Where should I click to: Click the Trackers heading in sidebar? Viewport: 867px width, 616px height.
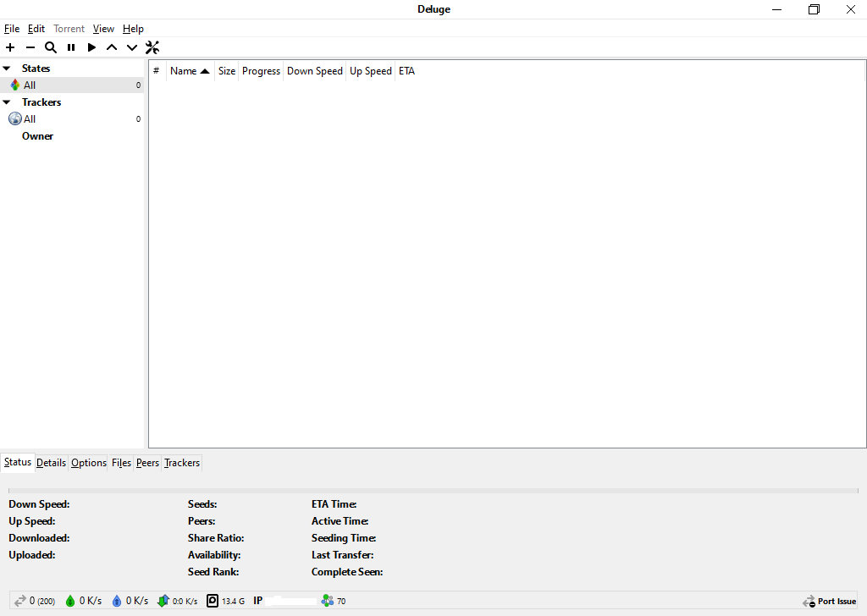(x=41, y=102)
